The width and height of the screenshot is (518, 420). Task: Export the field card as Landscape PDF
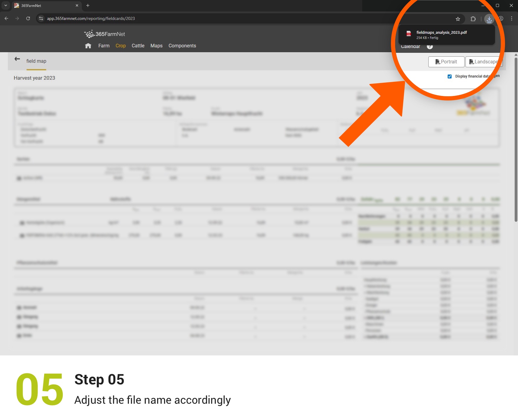click(484, 62)
